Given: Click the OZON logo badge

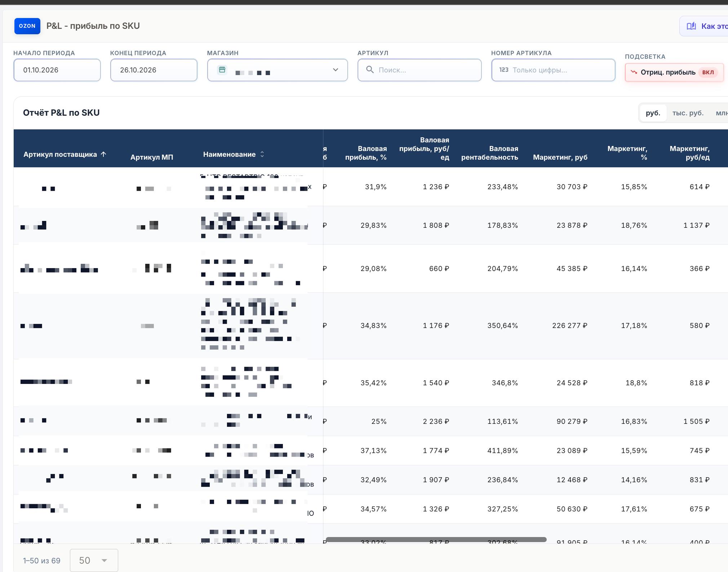Looking at the screenshot, I should 27,26.
